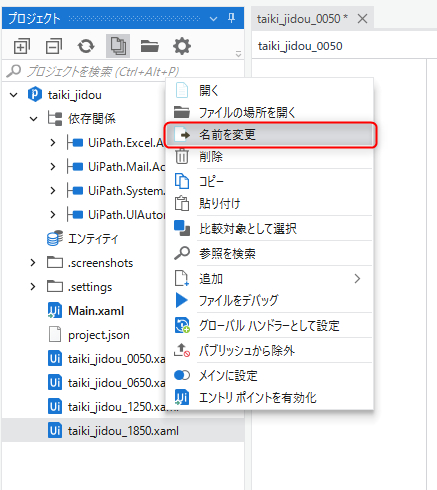The image size is (437, 490).
Task: Expand the UiPath.UIAutomation dependency
Action: click(53, 215)
